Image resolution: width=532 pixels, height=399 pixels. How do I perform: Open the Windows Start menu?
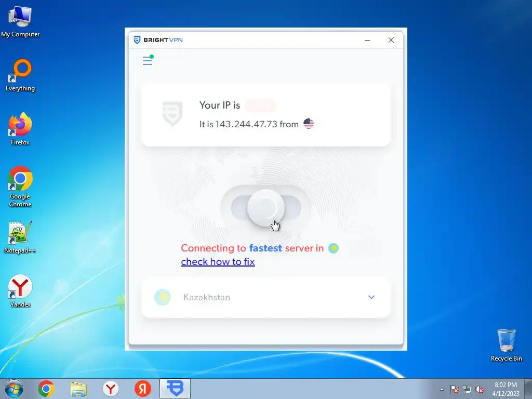pyautogui.click(x=14, y=389)
